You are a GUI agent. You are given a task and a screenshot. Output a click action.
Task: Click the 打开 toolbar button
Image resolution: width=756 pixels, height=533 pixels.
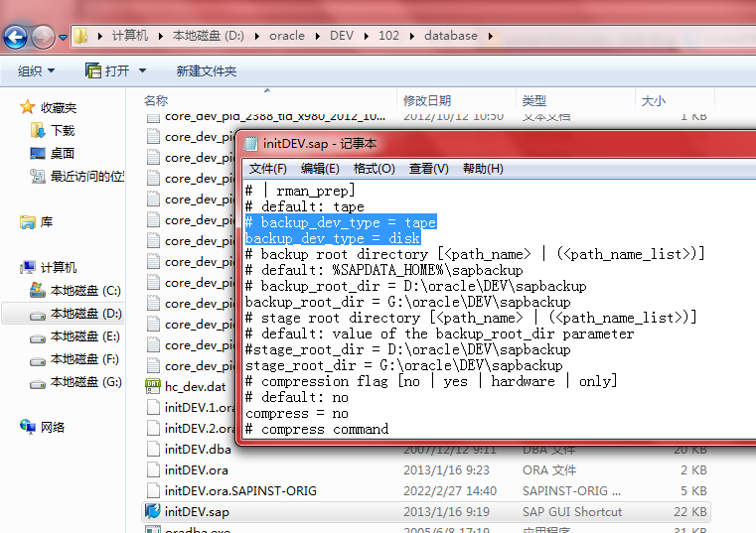tap(107, 71)
